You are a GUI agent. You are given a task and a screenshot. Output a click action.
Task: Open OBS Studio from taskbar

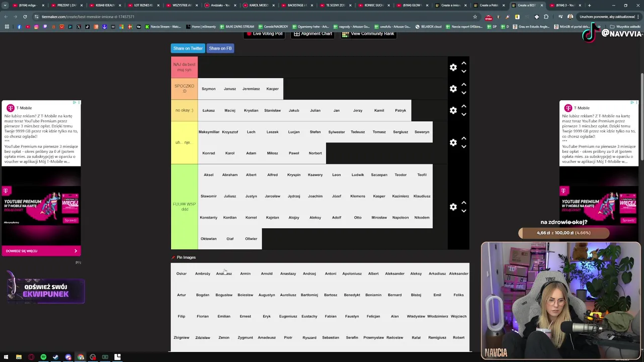93,357
